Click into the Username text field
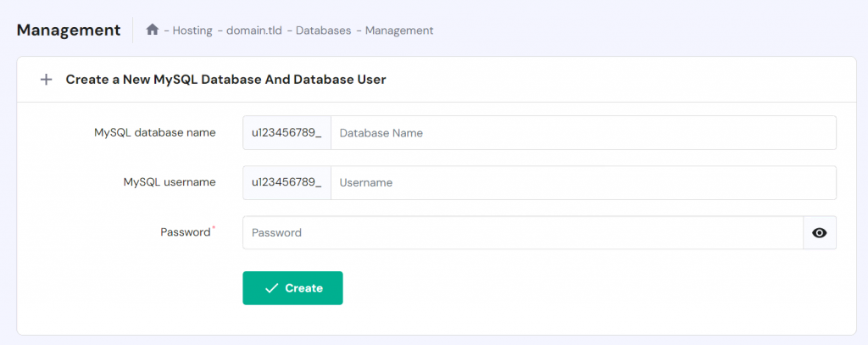This screenshot has height=345, width=868. pyautogui.click(x=582, y=182)
